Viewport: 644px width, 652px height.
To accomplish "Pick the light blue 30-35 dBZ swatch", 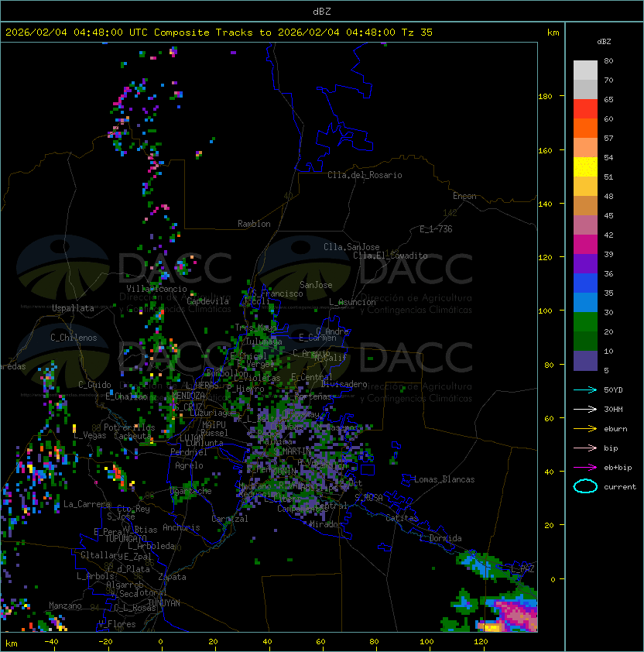I will 585,302.
